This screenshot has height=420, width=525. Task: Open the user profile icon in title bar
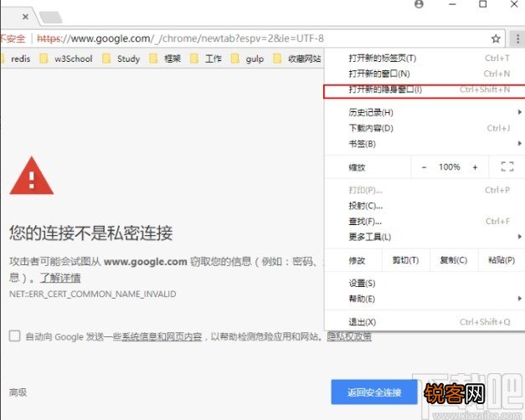pyautogui.click(x=419, y=4)
